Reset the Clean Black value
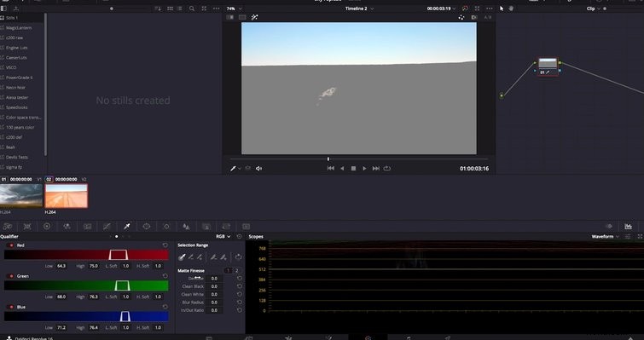The width and height of the screenshot is (644, 340). (240, 286)
